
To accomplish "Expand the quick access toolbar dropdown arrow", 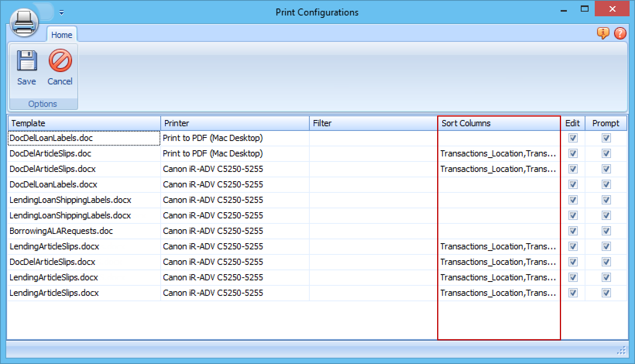I will click(62, 13).
